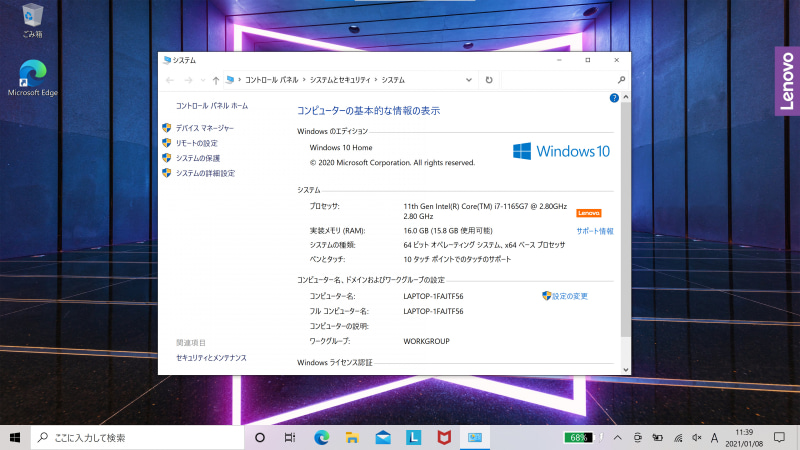Show hidden tray icons with the caret

click(x=617, y=437)
